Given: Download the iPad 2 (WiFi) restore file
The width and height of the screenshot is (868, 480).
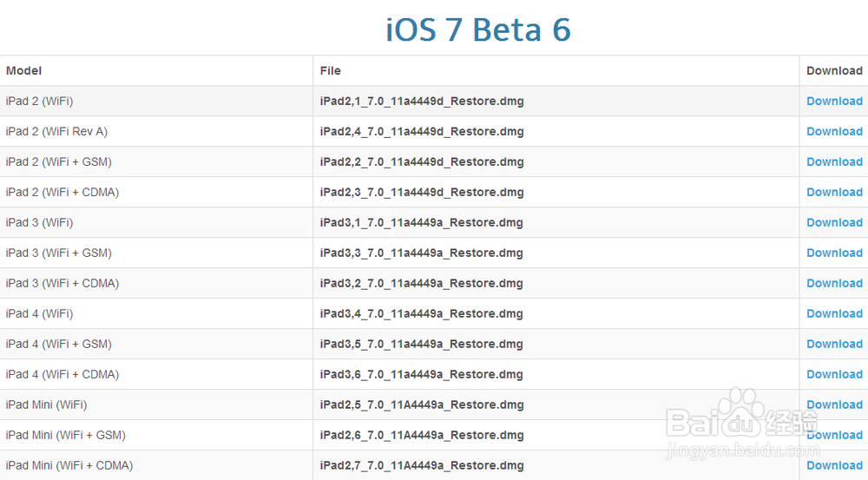Looking at the screenshot, I should (x=834, y=102).
